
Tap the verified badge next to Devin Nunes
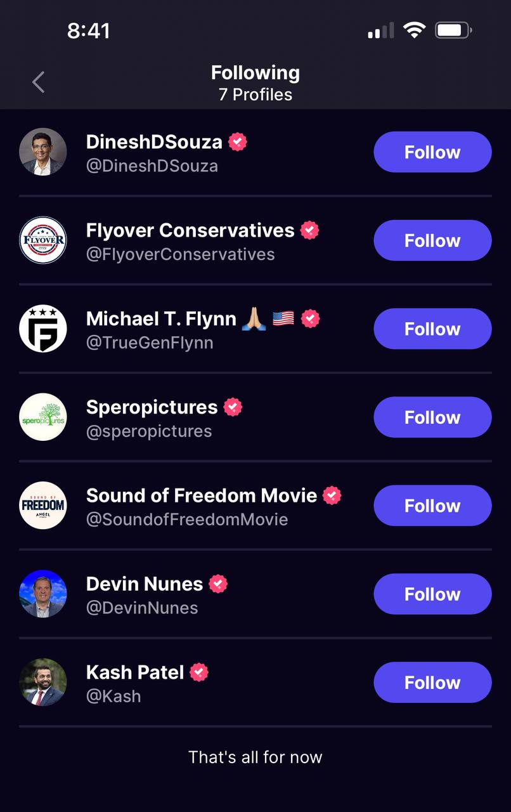[218, 584]
